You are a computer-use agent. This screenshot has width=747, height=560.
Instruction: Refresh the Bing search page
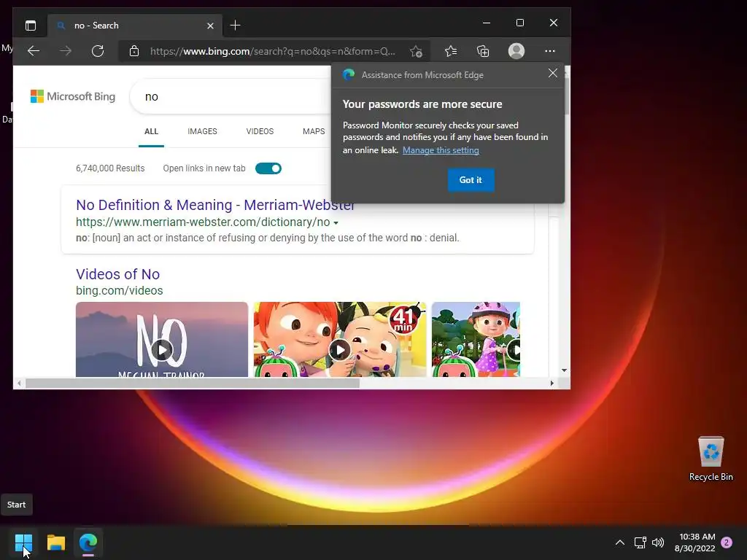point(98,51)
